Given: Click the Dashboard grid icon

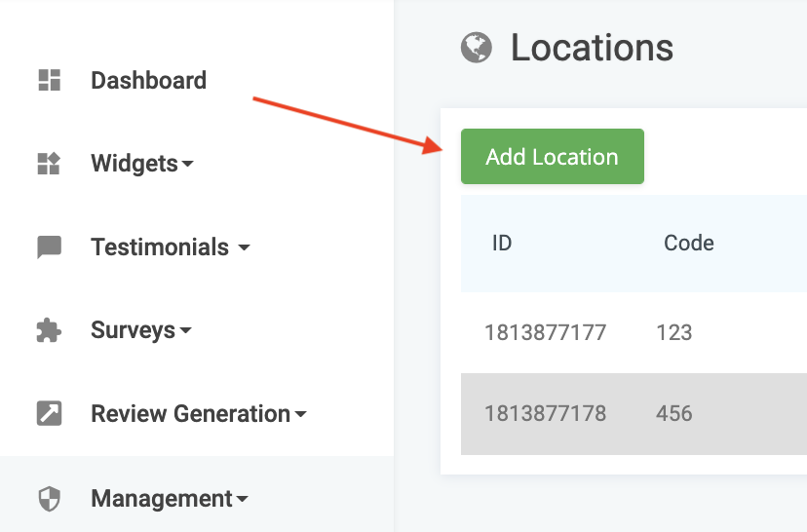Looking at the screenshot, I should [50, 80].
